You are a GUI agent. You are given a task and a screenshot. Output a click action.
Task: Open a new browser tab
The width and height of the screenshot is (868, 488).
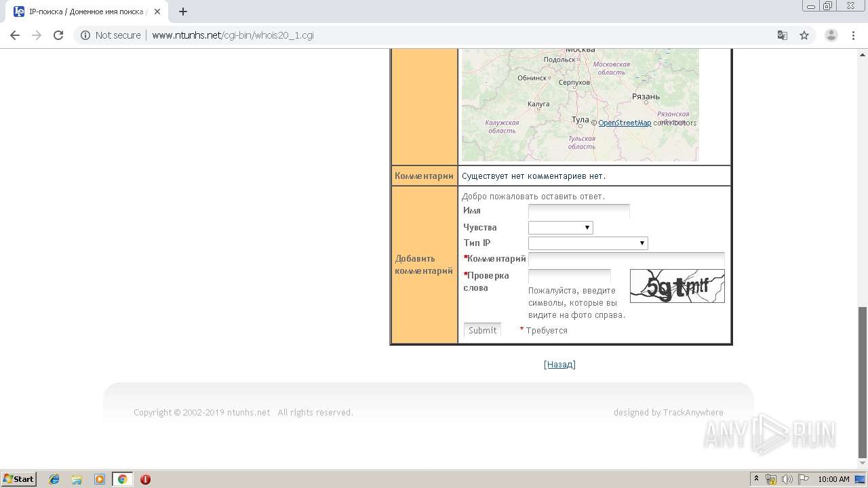(183, 12)
